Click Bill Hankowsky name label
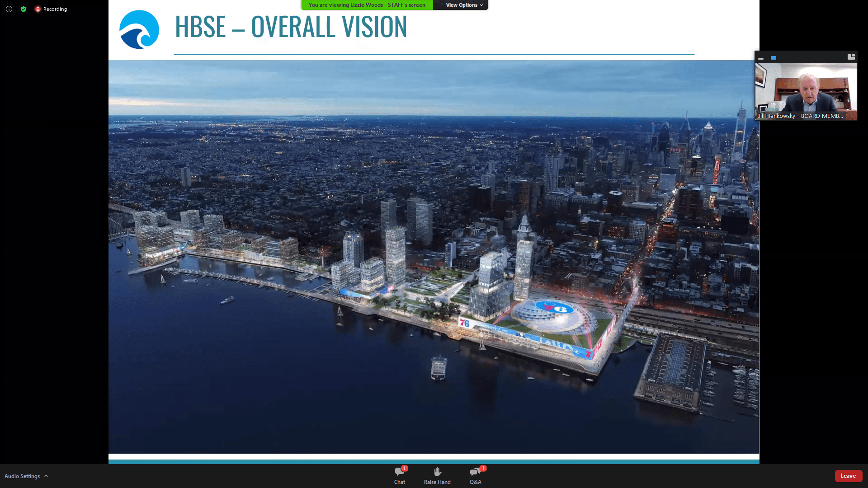This screenshot has height=488, width=868. 800,116
